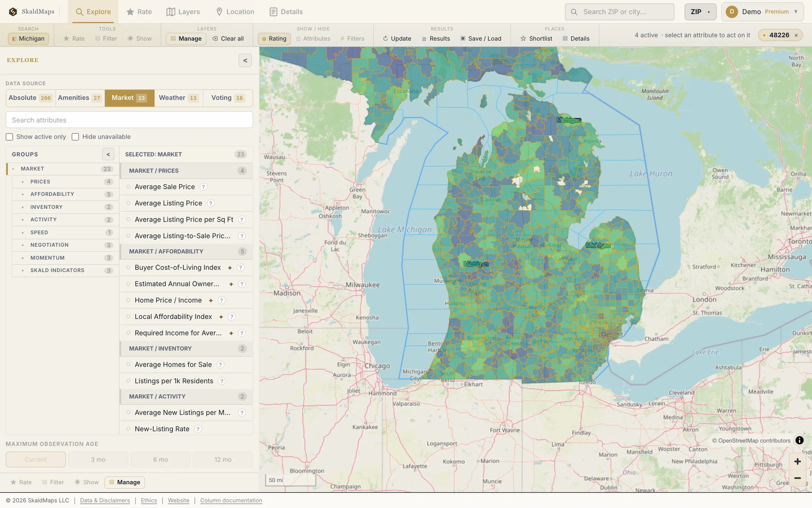
Task: Open Save / Load results
Action: coord(481,38)
